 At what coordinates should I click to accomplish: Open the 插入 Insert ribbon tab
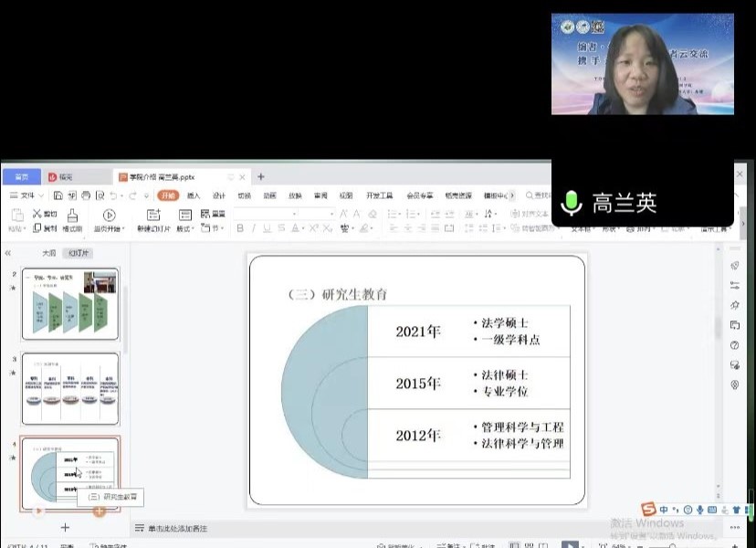pyautogui.click(x=194, y=195)
